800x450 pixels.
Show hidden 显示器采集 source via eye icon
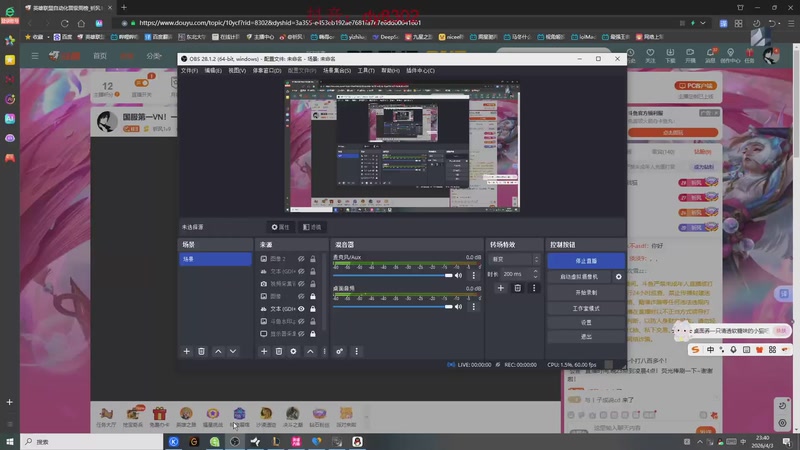pos(302,334)
